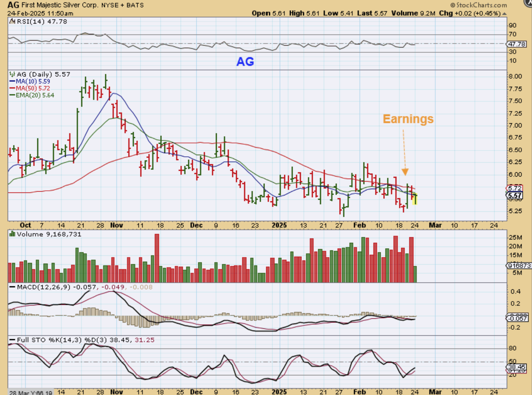Click the StockCharts.com copyright text
The width and height of the screenshot is (532, 395).
(x=478, y=5)
